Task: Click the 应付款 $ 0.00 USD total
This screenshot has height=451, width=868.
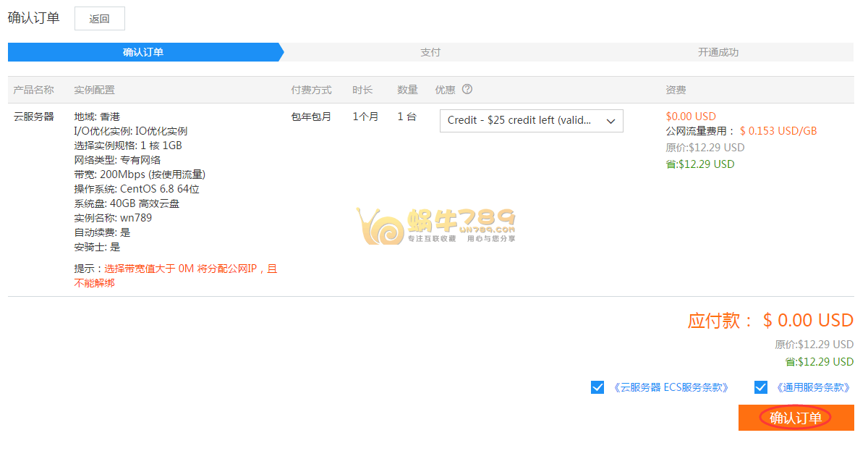Action: point(770,320)
